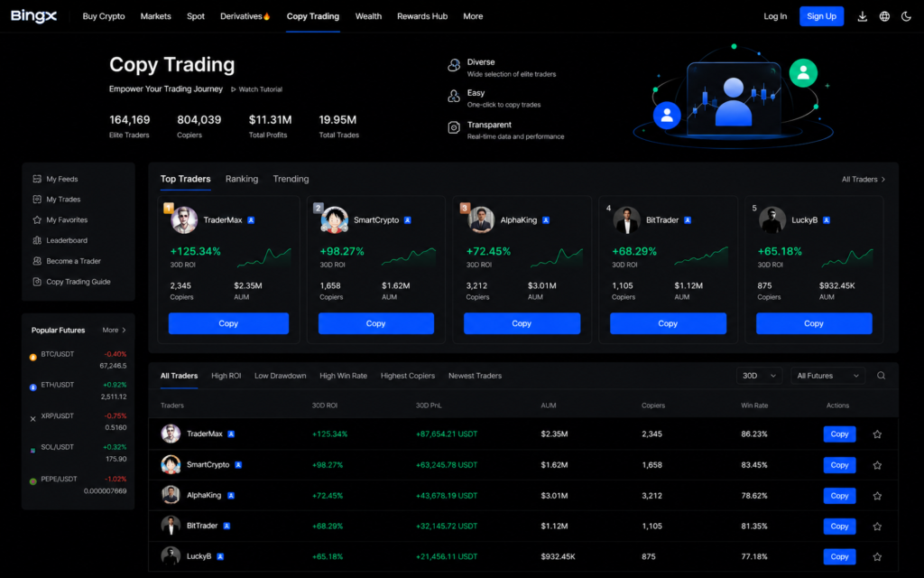Image resolution: width=924 pixels, height=578 pixels.
Task: Click the BTC/USDT coin icon
Action: pyautogui.click(x=33, y=357)
